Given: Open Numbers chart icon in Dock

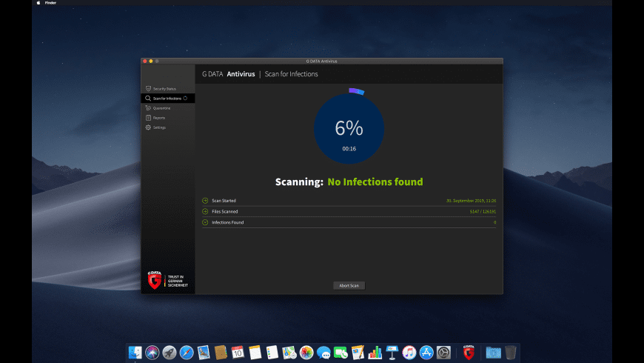Looking at the screenshot, I should (x=375, y=353).
